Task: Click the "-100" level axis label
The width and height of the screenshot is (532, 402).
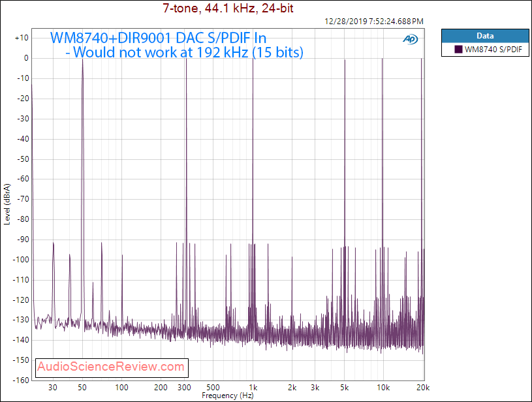Action: point(21,260)
